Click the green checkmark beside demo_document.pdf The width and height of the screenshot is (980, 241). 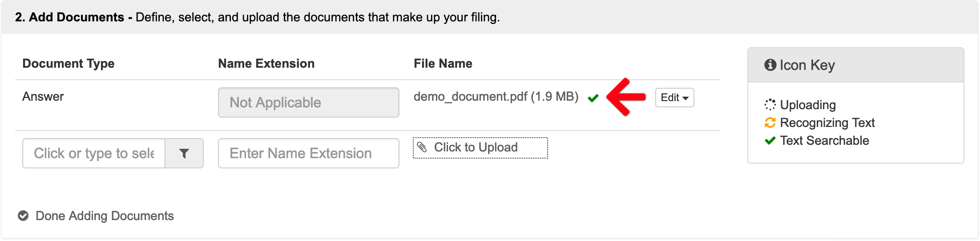point(593,98)
